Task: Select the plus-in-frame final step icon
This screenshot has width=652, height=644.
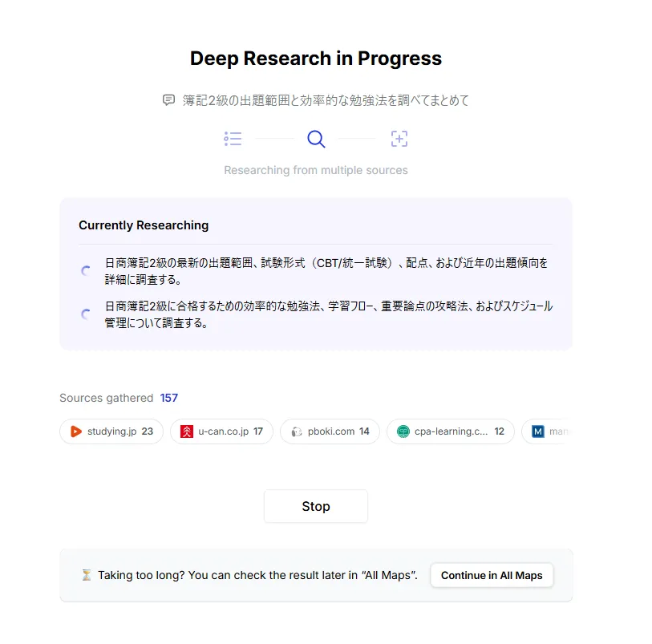Action: 399,139
